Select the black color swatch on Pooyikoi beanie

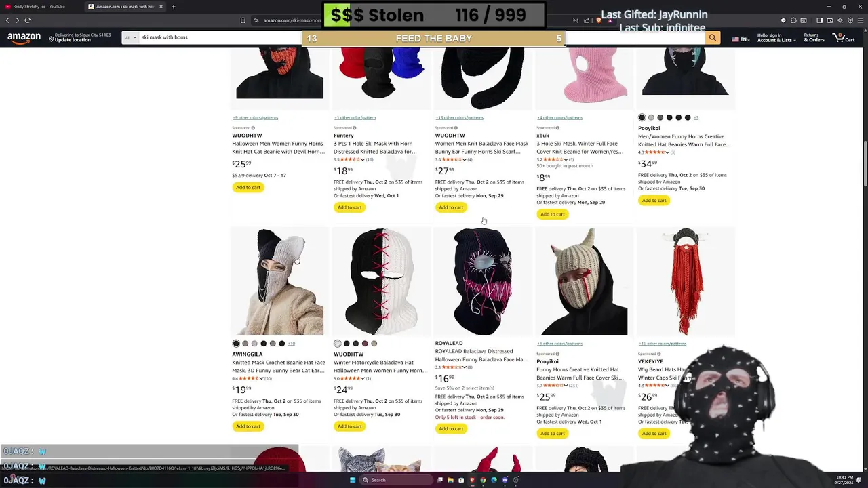click(642, 117)
